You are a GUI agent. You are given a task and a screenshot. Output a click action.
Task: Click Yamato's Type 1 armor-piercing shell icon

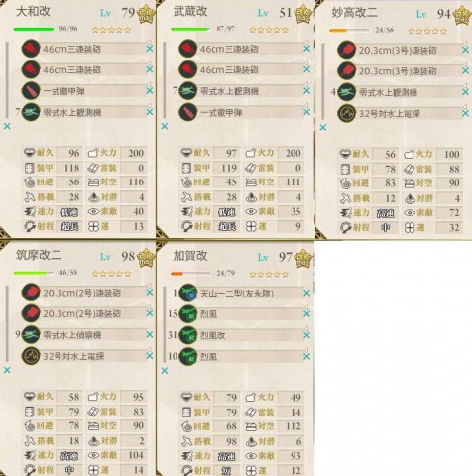31,91
